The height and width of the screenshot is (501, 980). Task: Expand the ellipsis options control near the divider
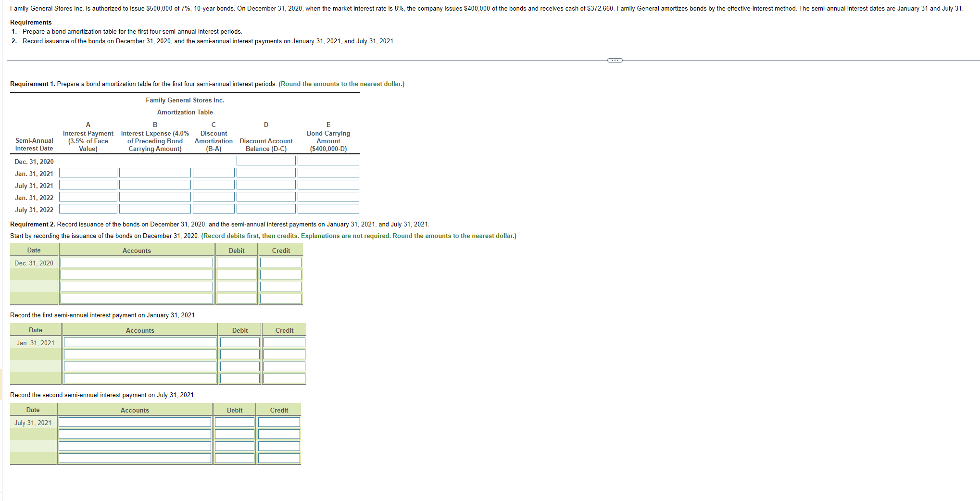(x=614, y=60)
